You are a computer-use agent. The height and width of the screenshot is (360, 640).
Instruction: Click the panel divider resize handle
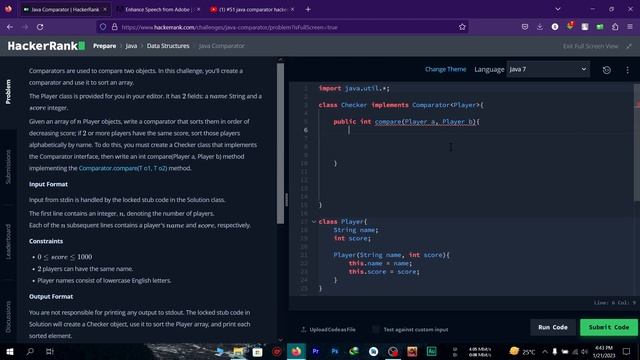click(x=287, y=200)
